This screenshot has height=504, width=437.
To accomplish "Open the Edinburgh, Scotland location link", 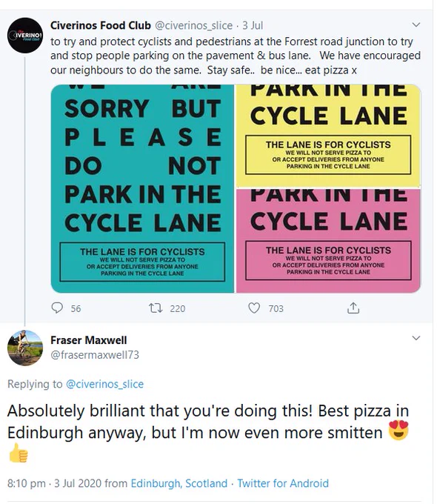I will pos(179,483).
